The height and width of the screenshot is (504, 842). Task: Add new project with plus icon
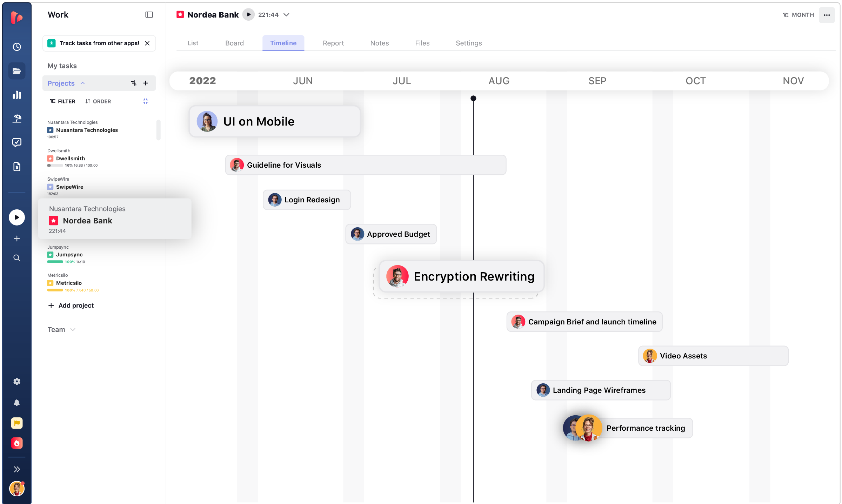pyautogui.click(x=146, y=83)
